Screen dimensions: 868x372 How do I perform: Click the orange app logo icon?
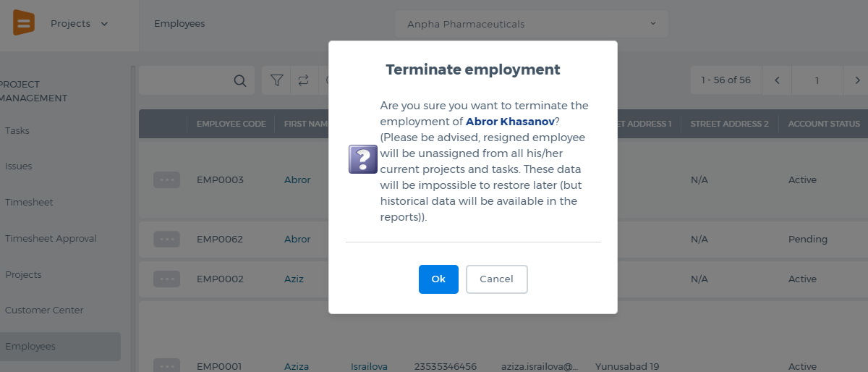[24, 23]
